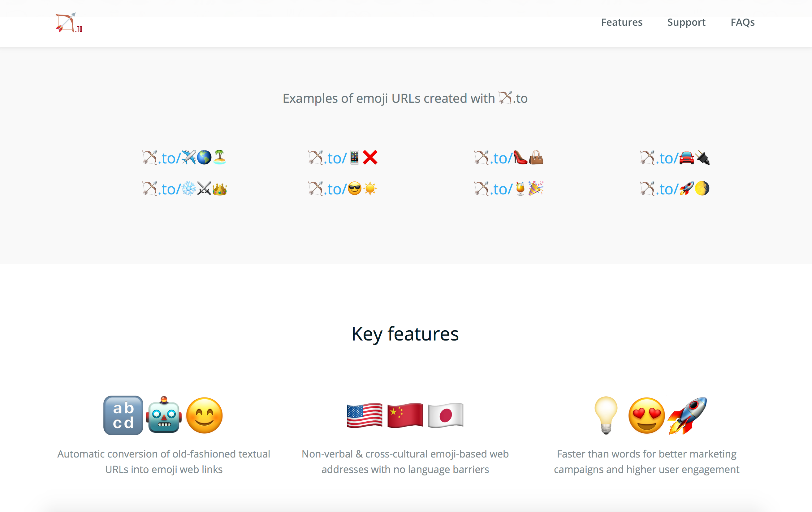This screenshot has height=512, width=812.
Task: Open the Features navigation item
Action: [x=621, y=22]
